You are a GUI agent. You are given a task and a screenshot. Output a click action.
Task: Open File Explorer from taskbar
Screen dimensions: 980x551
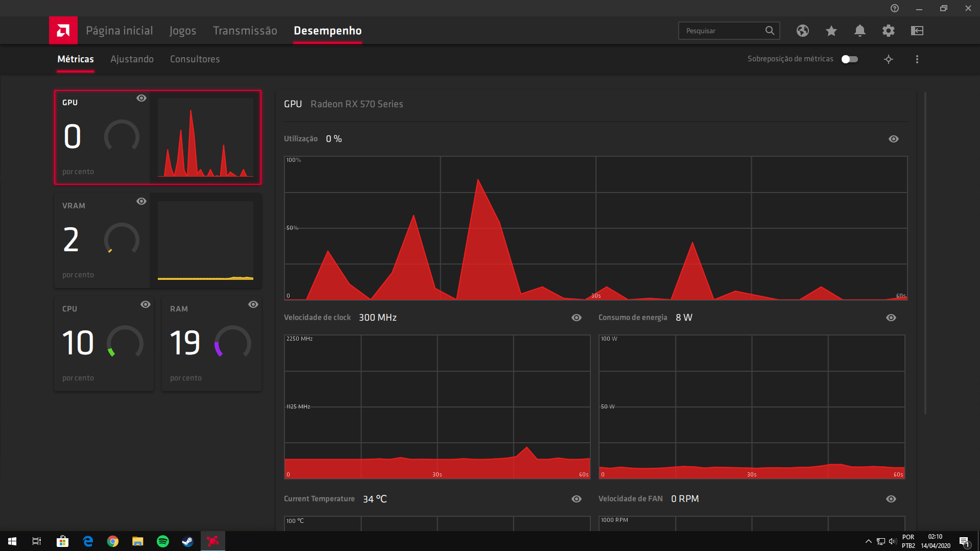[x=138, y=541]
